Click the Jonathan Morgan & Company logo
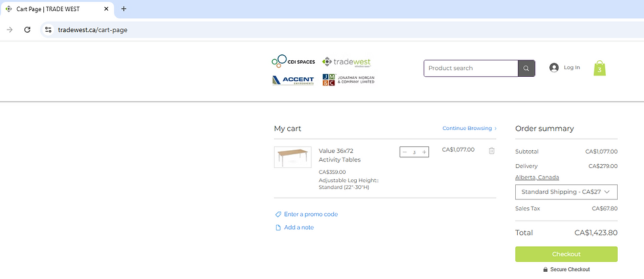The image size is (644, 279). (348, 79)
